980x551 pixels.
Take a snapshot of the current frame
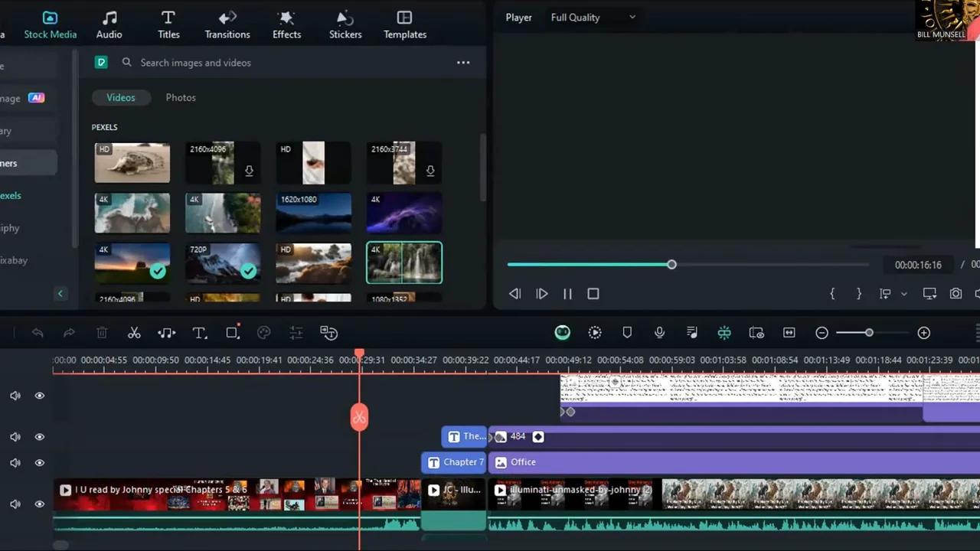(x=955, y=293)
